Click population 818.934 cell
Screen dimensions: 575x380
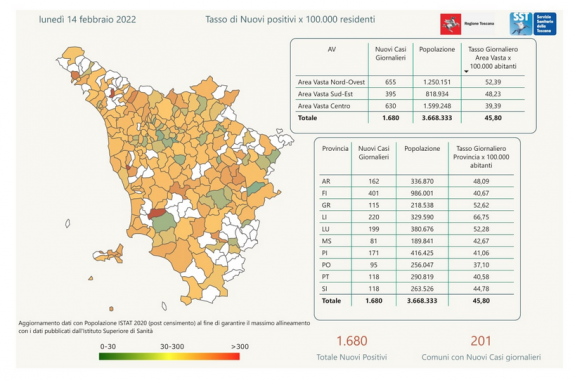437,94
